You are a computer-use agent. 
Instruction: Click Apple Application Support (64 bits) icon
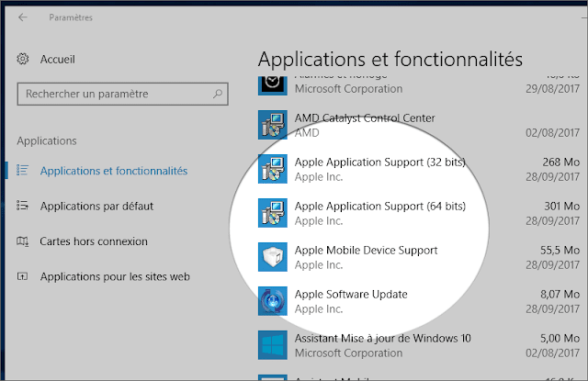click(273, 213)
